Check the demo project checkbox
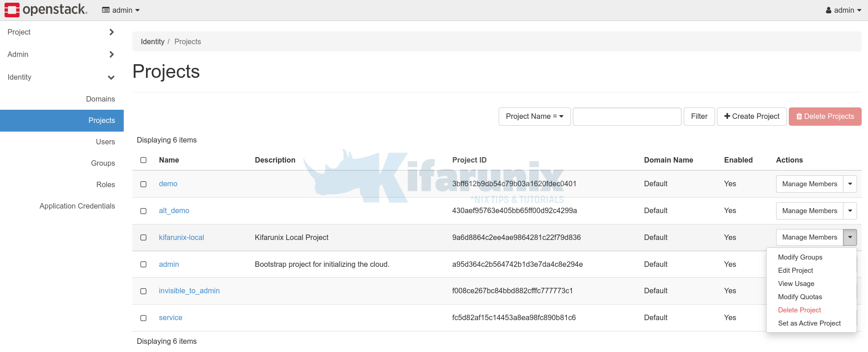The width and height of the screenshot is (868, 352). [x=143, y=184]
